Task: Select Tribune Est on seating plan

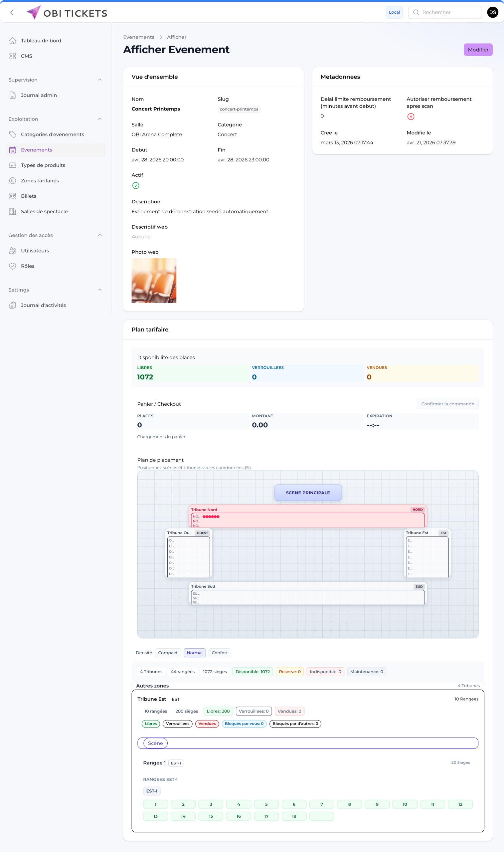Action: (x=427, y=553)
